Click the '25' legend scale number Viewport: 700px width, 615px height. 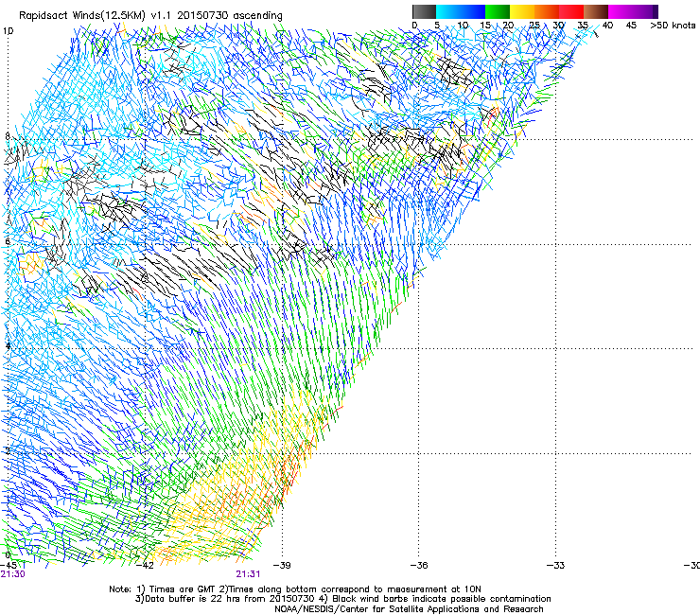534,26
